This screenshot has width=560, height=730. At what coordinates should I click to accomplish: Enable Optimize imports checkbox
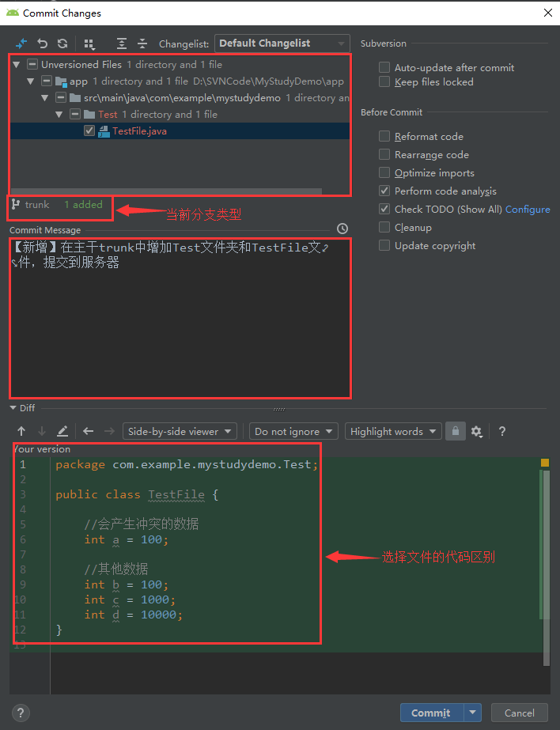(384, 172)
